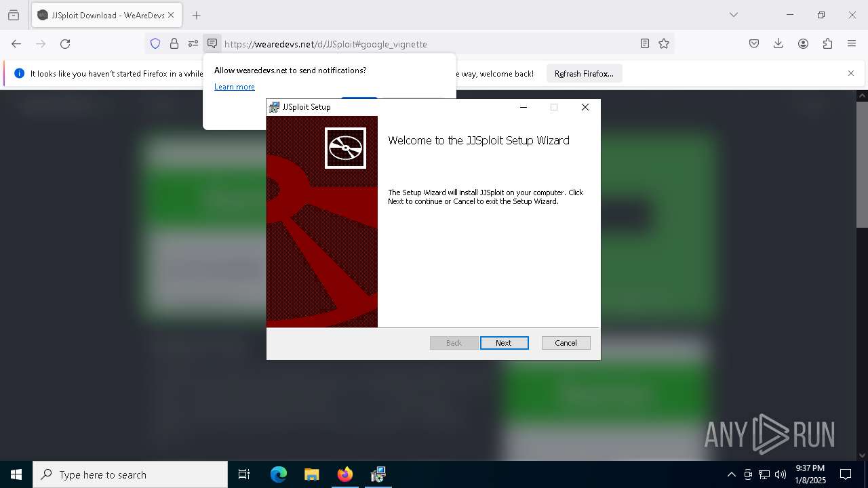Image resolution: width=868 pixels, height=488 pixels.
Task: Click the page vertical scrollbar thumb
Action: [862, 165]
